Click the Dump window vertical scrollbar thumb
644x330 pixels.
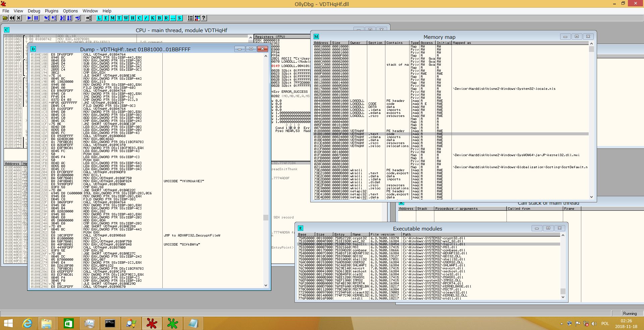[x=266, y=217]
